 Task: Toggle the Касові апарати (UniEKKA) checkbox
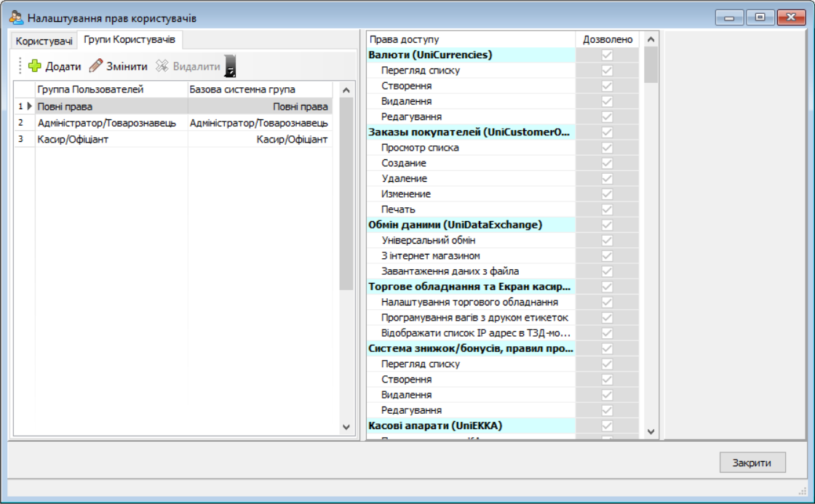pyautogui.click(x=607, y=425)
